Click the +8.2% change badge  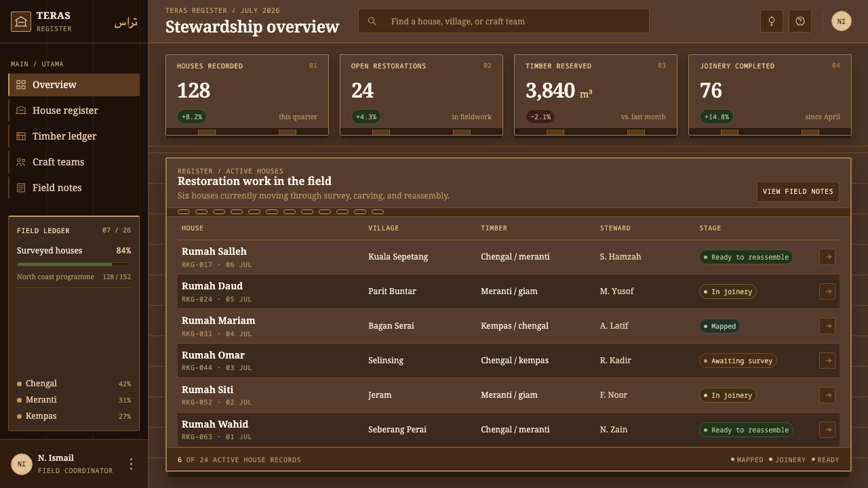pos(192,117)
